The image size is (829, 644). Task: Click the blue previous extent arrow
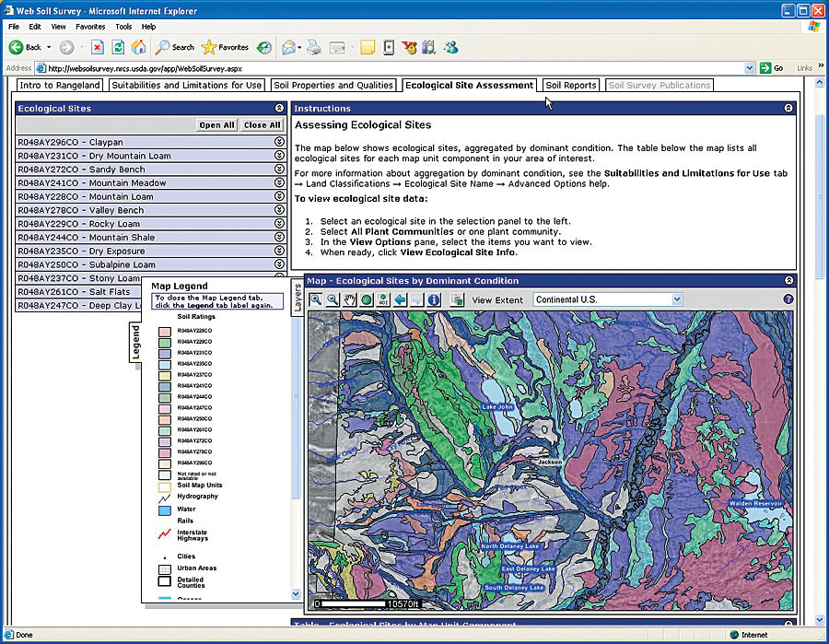coord(400,299)
